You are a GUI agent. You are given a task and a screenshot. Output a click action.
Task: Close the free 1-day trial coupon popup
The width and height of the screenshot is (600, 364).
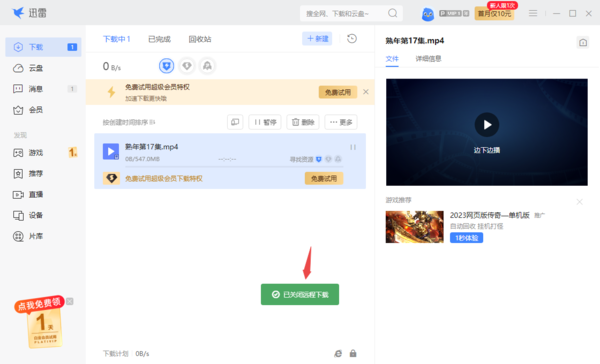70,302
